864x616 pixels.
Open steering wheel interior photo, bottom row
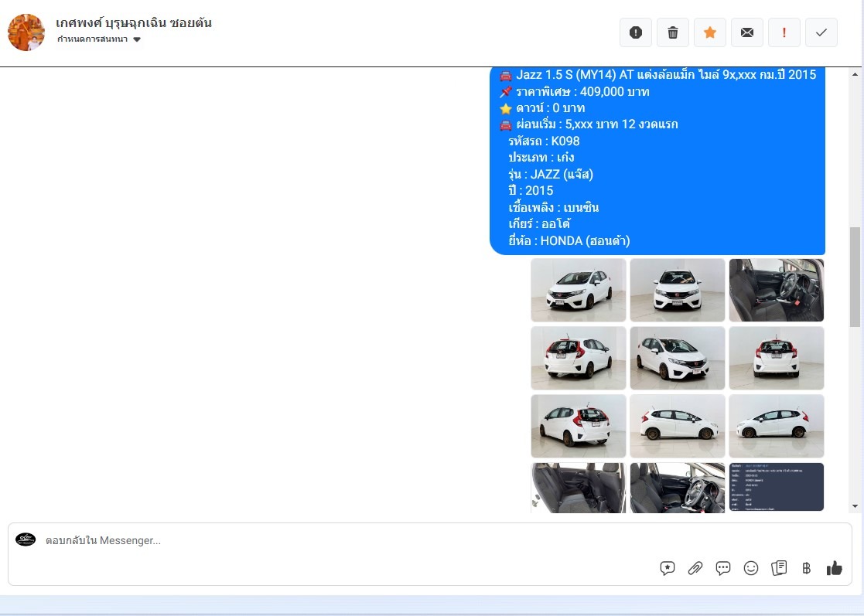[678, 488]
